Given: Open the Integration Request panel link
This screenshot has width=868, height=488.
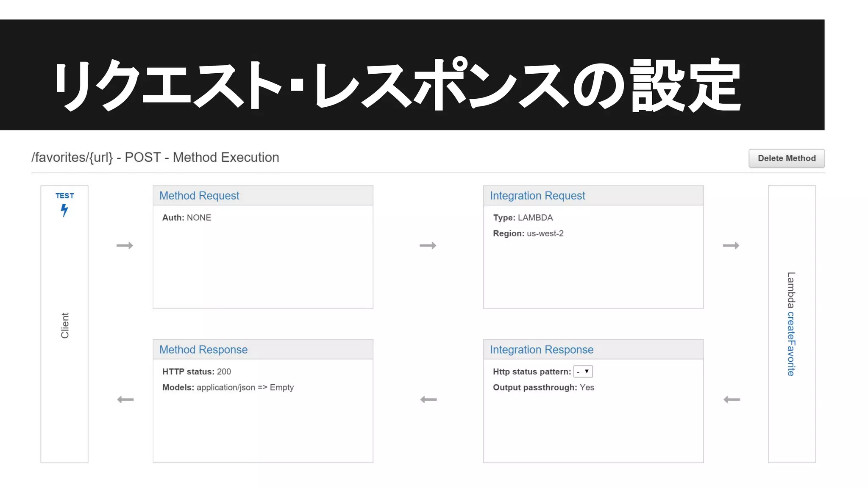Looking at the screenshot, I should click(537, 196).
